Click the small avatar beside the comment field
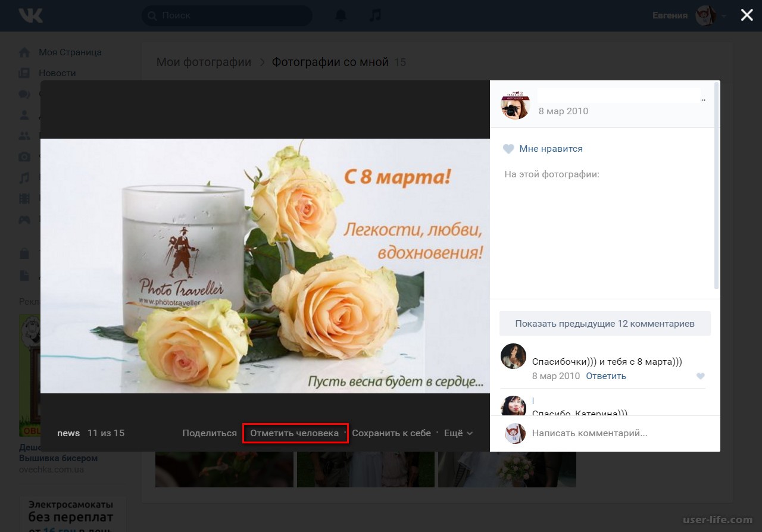This screenshot has height=532, width=762. point(515,433)
